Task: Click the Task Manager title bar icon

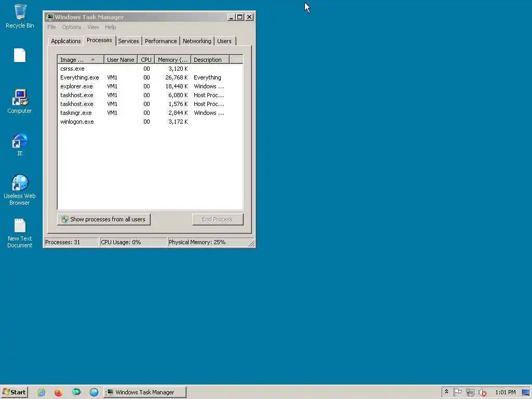Action: (50, 17)
